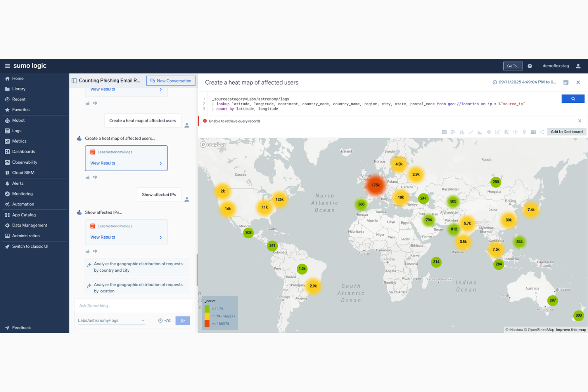The width and height of the screenshot is (588, 392).
Task: Open the demoflexstag account menu
Action: coord(555,66)
